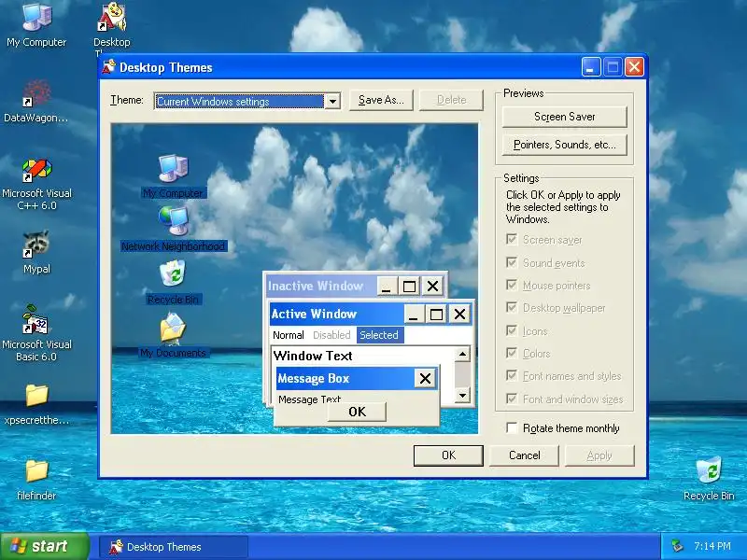Open Pointers, Sounds, etc... preview
The image size is (747, 560).
(x=565, y=145)
